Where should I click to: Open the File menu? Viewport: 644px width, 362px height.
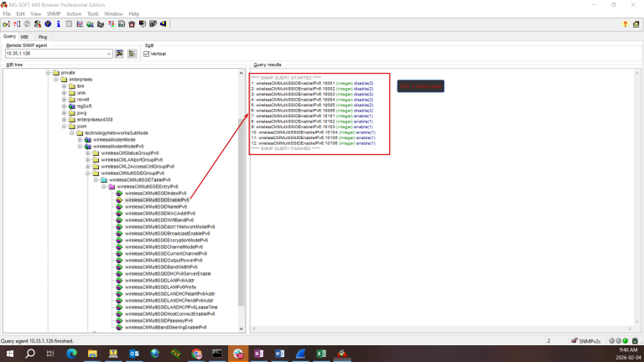point(7,13)
